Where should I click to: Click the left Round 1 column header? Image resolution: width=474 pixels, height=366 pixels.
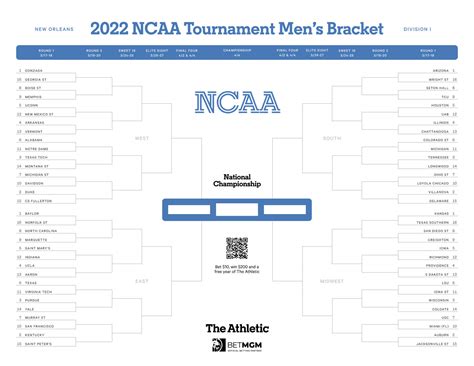[x=46, y=53]
